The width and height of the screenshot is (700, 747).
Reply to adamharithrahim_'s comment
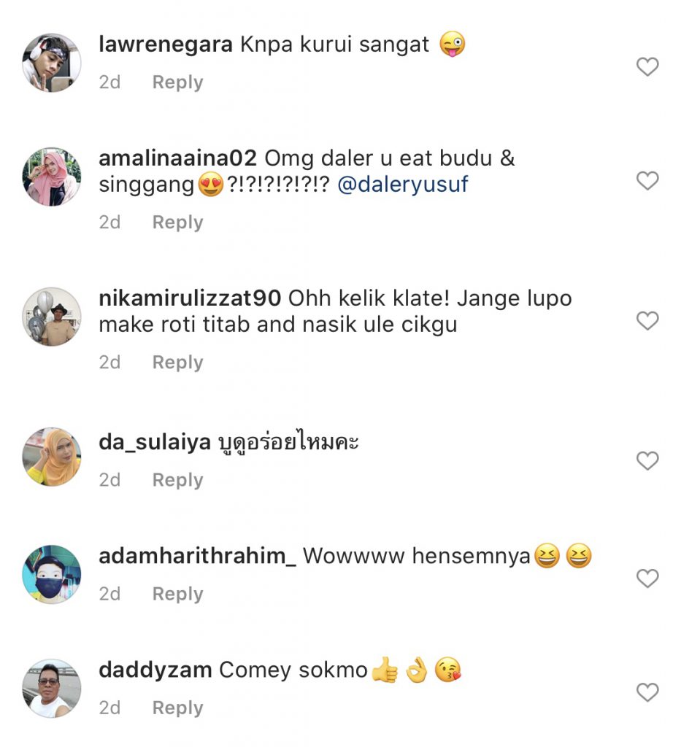(x=177, y=594)
